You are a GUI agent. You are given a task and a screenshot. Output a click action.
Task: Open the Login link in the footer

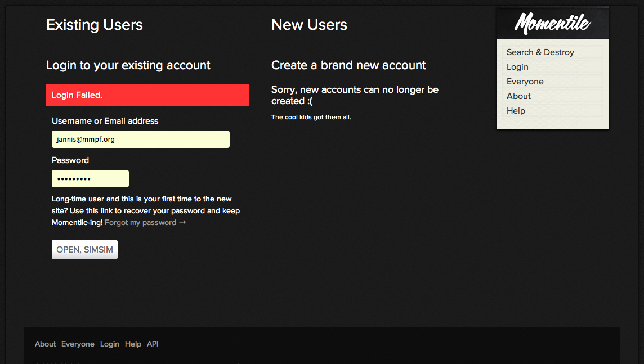coord(110,344)
